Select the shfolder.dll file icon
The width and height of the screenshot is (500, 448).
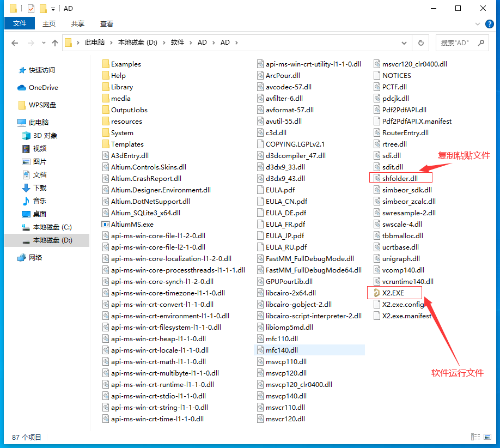[x=377, y=178]
